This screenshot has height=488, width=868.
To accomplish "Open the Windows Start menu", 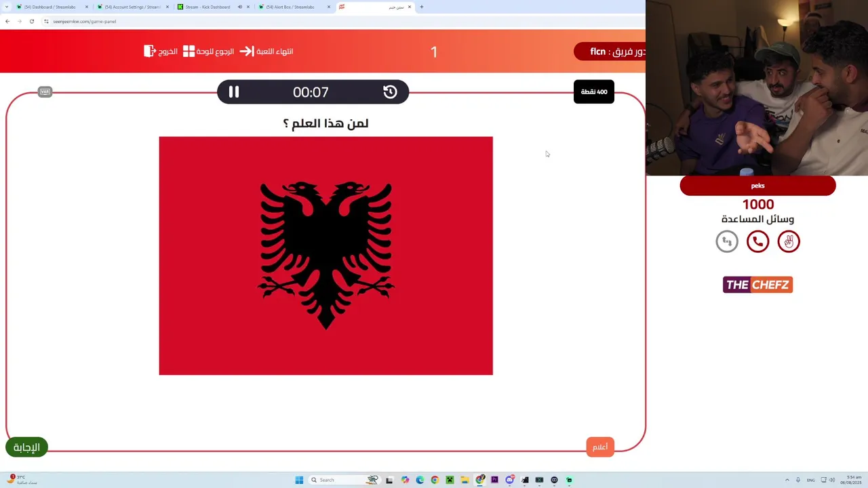I will tap(299, 480).
